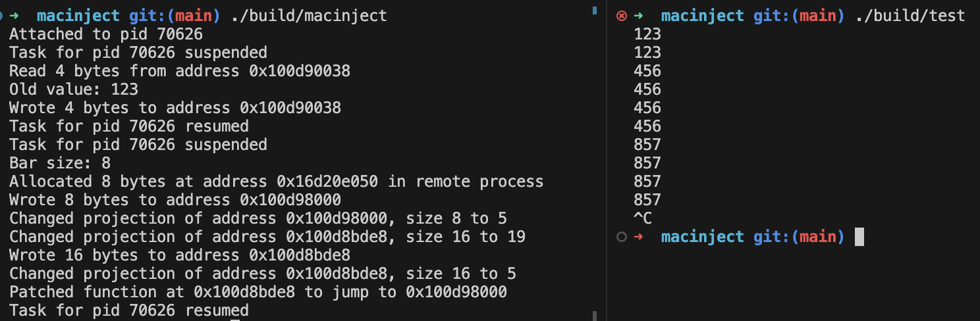Click the vertical divider between terminal panes
Viewport: 980px width, 321px height.
pos(606,160)
